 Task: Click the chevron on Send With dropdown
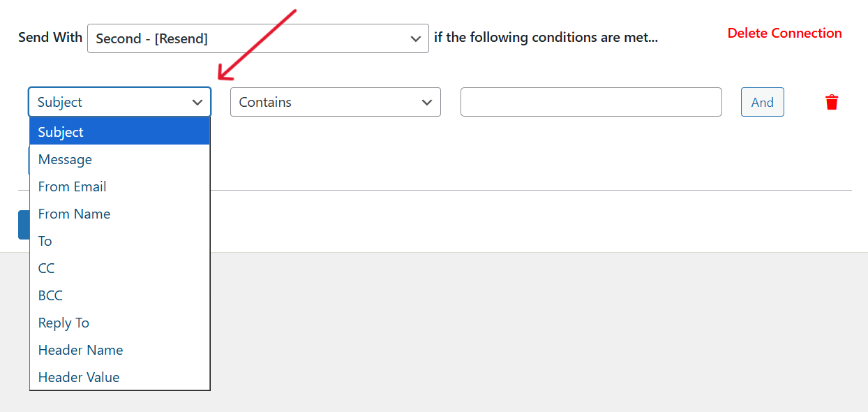coord(416,39)
